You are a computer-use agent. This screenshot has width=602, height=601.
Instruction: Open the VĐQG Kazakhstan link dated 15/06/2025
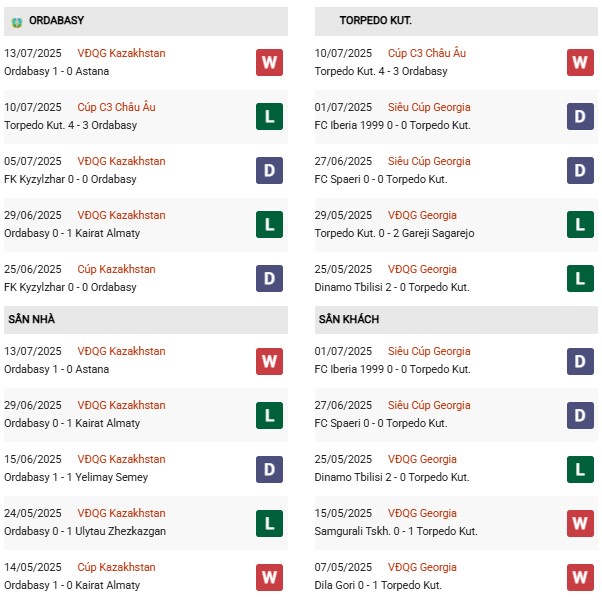pyautogui.click(x=125, y=459)
